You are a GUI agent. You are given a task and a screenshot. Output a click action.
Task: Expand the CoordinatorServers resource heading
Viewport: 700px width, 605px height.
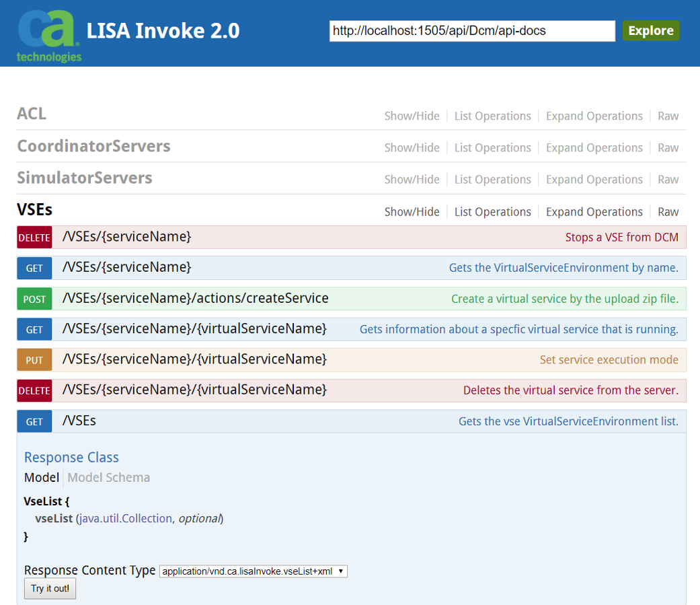(x=93, y=145)
